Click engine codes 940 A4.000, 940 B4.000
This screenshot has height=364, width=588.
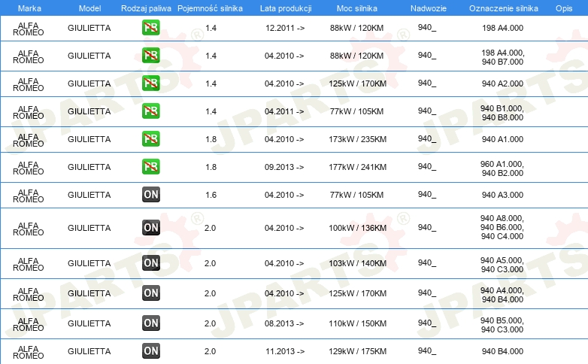coord(502,295)
